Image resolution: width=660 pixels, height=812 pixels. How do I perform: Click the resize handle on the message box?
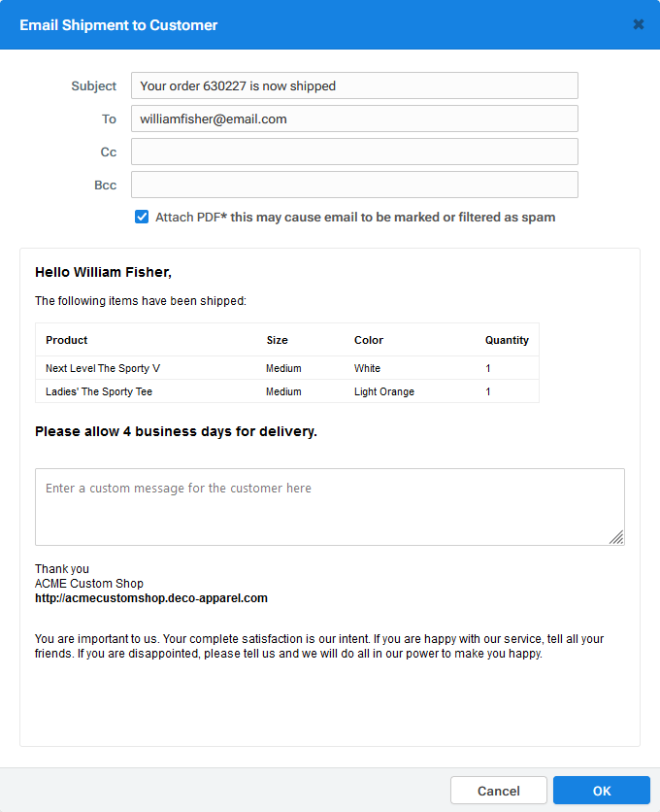618,536
